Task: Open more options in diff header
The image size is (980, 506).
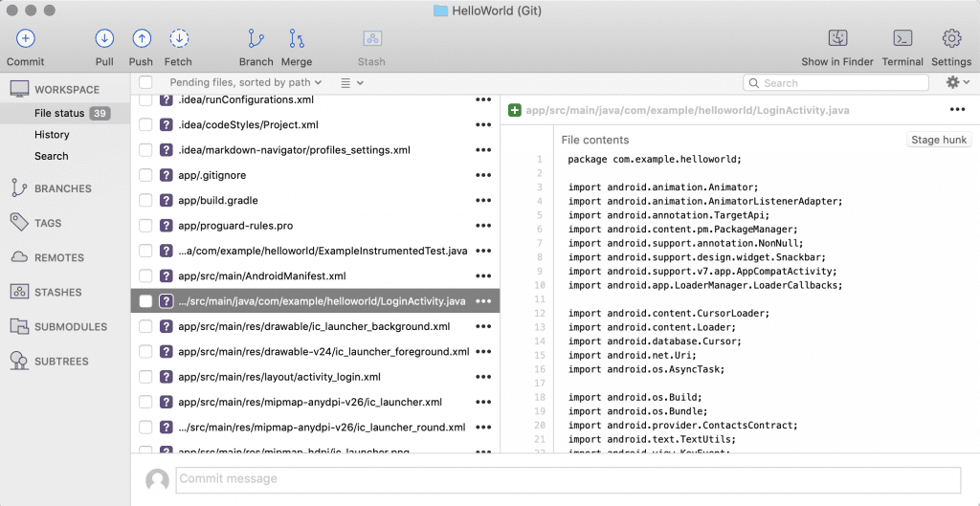Action: (x=957, y=109)
